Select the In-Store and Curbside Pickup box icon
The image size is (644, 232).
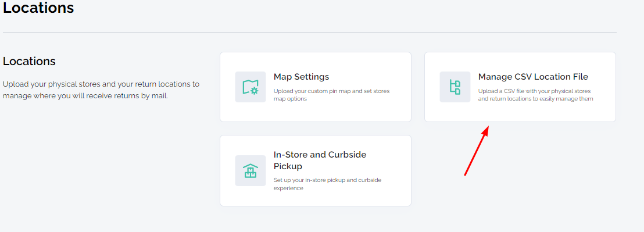point(250,170)
